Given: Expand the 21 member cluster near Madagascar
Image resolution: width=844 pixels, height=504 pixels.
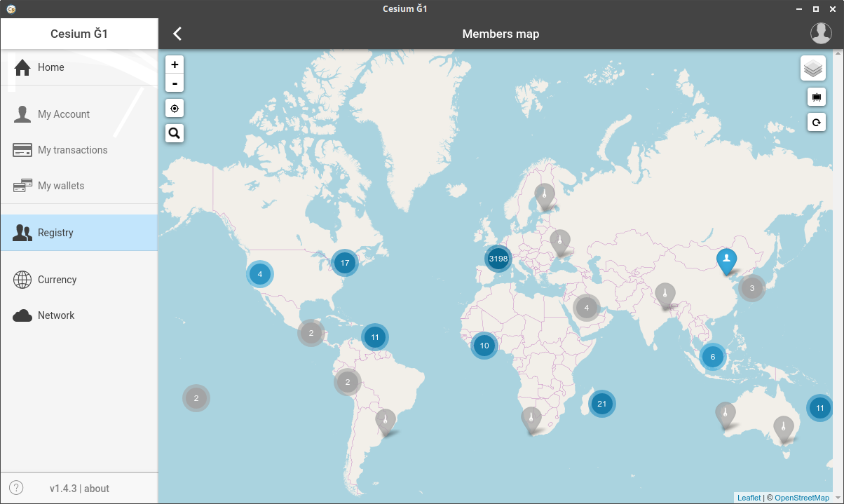Looking at the screenshot, I should coord(601,404).
